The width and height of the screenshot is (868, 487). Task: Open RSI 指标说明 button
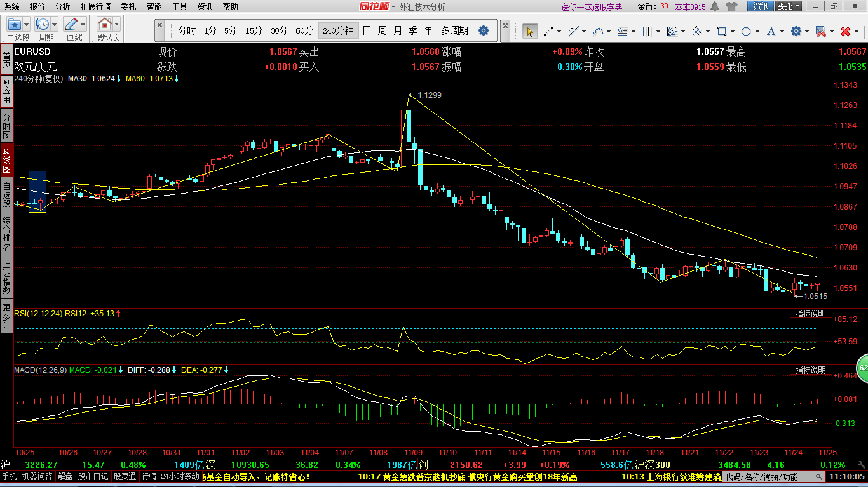(810, 314)
